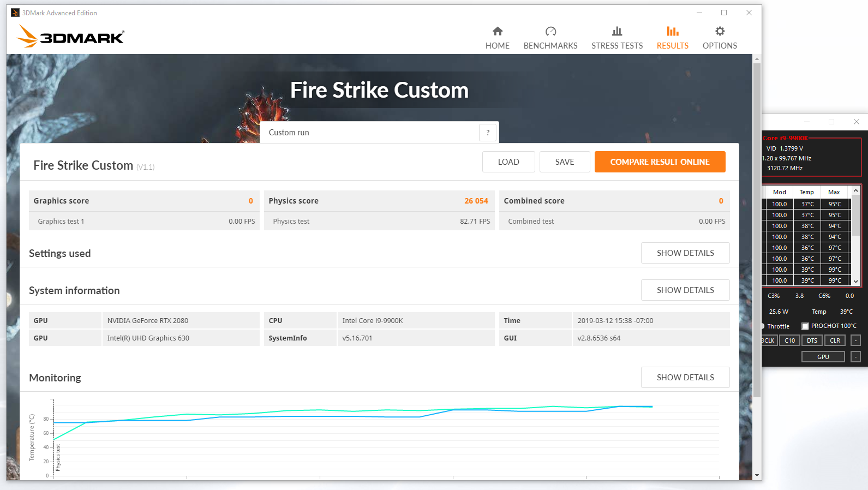The width and height of the screenshot is (868, 490).
Task: Click the Mod column header
Action: pos(780,192)
